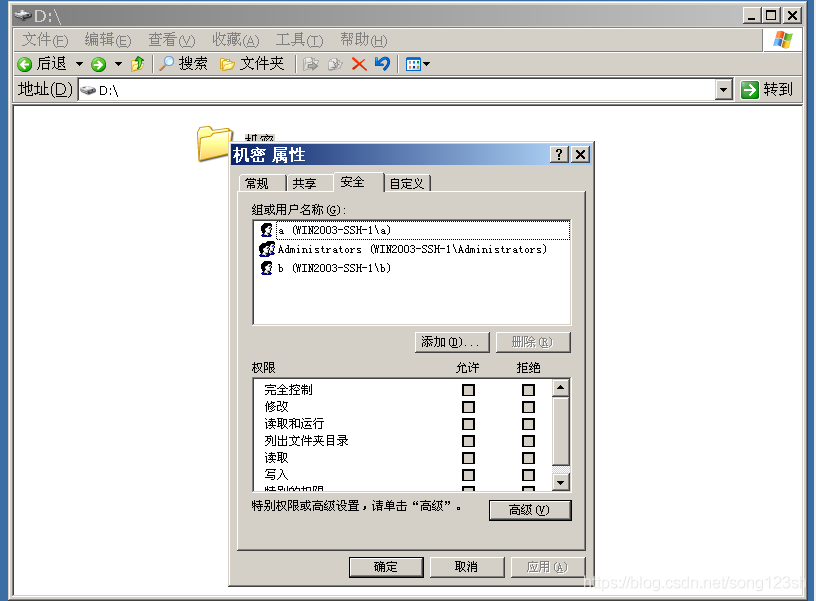Check Allow for 完全控制

468,390
